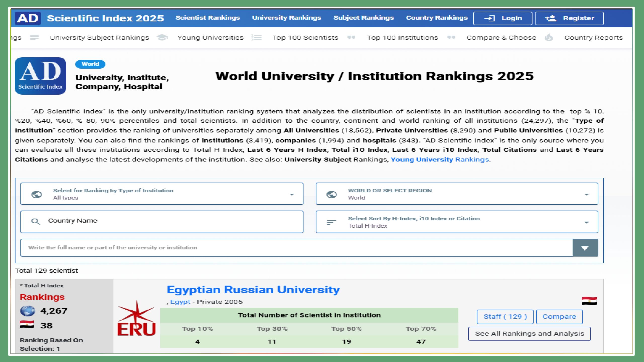
Task: Open the University Rankings menu
Action: [x=287, y=18]
